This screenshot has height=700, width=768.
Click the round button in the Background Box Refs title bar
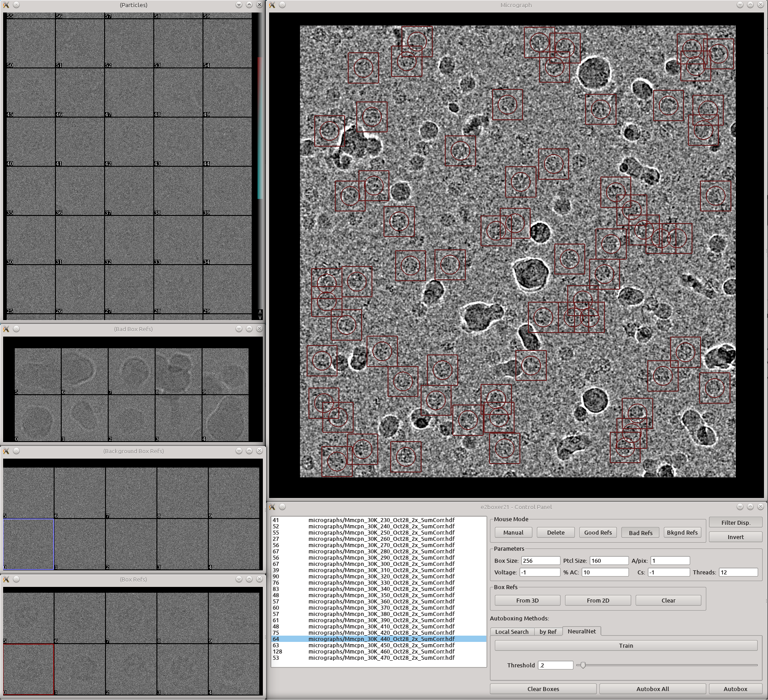(x=17, y=451)
